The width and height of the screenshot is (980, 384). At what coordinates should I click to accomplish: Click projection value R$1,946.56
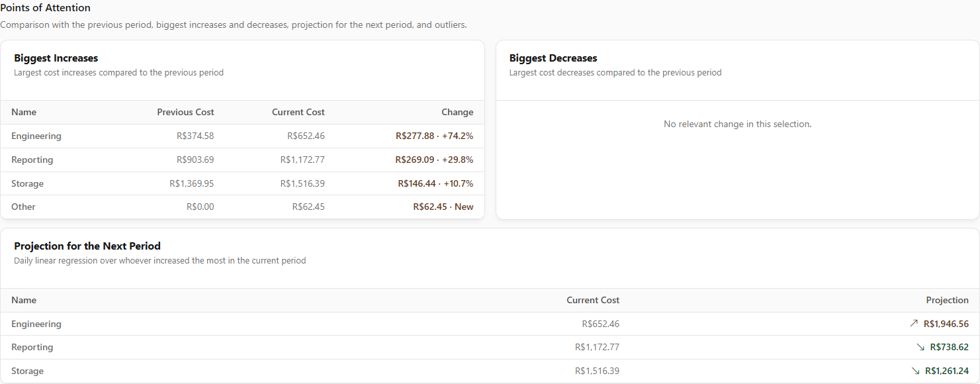tap(946, 324)
